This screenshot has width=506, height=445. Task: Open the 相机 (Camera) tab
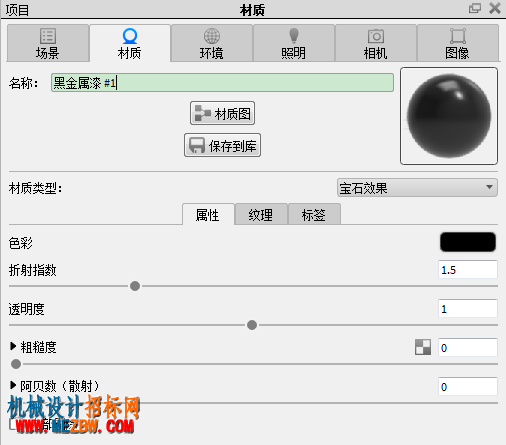(x=375, y=43)
